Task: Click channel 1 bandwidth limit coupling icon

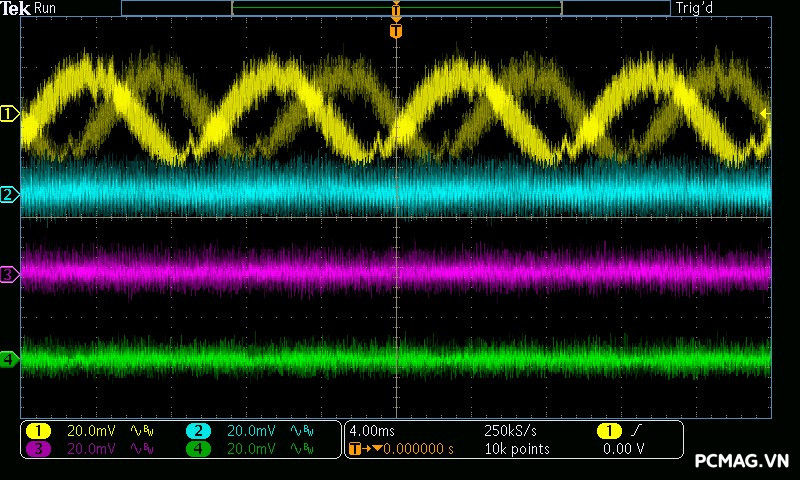Action: pos(141,431)
